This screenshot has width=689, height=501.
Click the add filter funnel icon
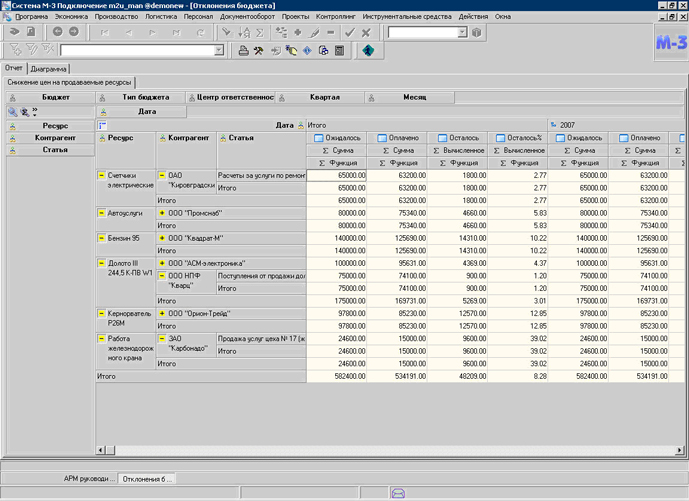(16, 50)
